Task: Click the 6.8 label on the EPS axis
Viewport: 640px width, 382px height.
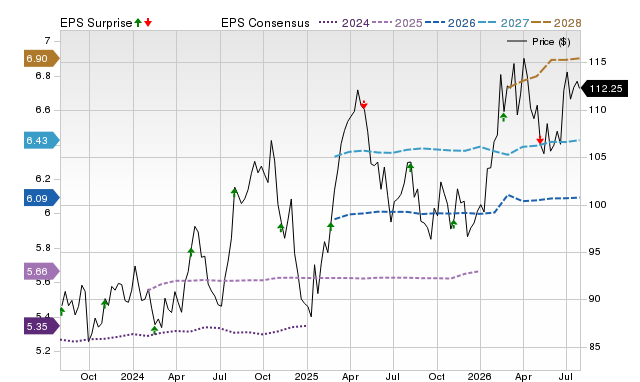Action: (x=43, y=76)
